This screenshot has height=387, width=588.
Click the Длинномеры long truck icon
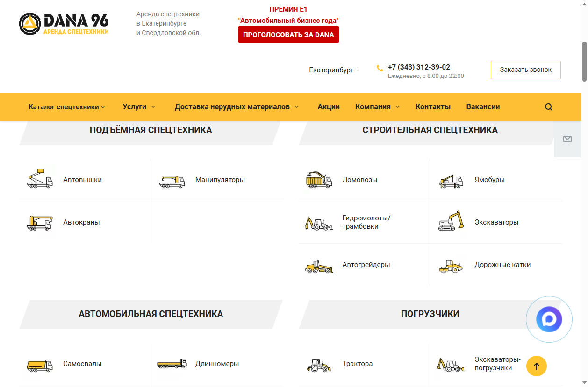pyautogui.click(x=172, y=364)
